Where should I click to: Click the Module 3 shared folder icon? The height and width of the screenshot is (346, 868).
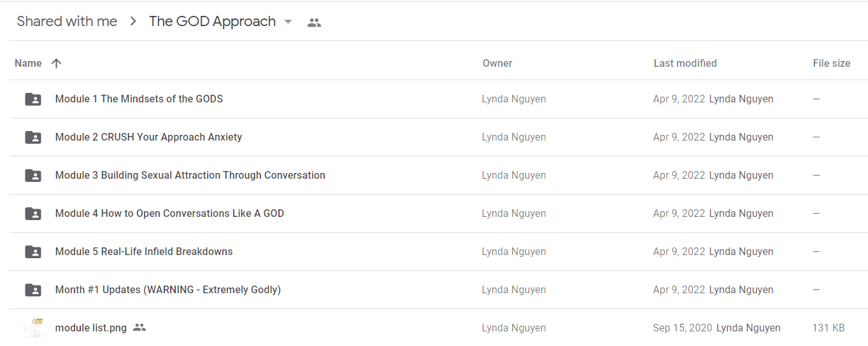point(33,176)
